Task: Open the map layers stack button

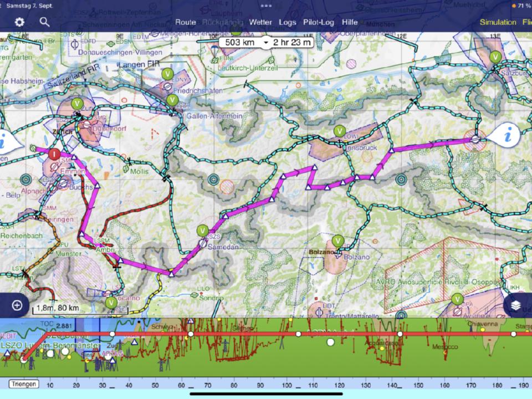Action: pos(516,305)
